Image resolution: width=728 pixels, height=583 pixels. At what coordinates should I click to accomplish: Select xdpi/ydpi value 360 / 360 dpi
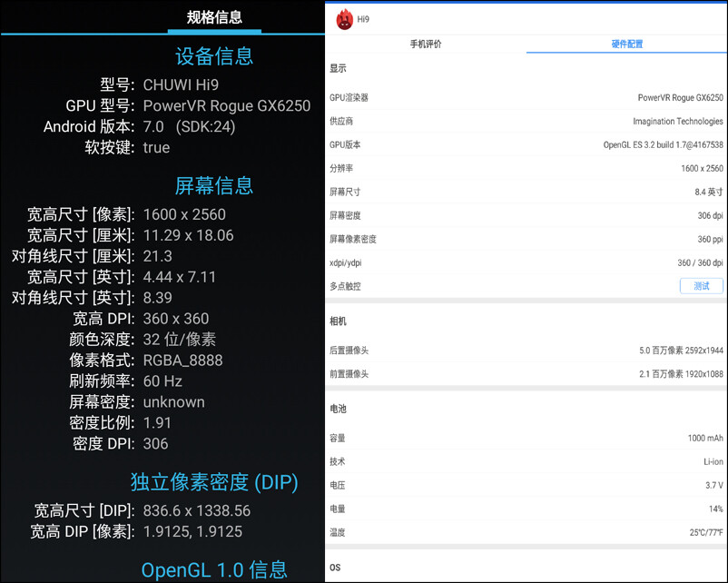coord(700,263)
